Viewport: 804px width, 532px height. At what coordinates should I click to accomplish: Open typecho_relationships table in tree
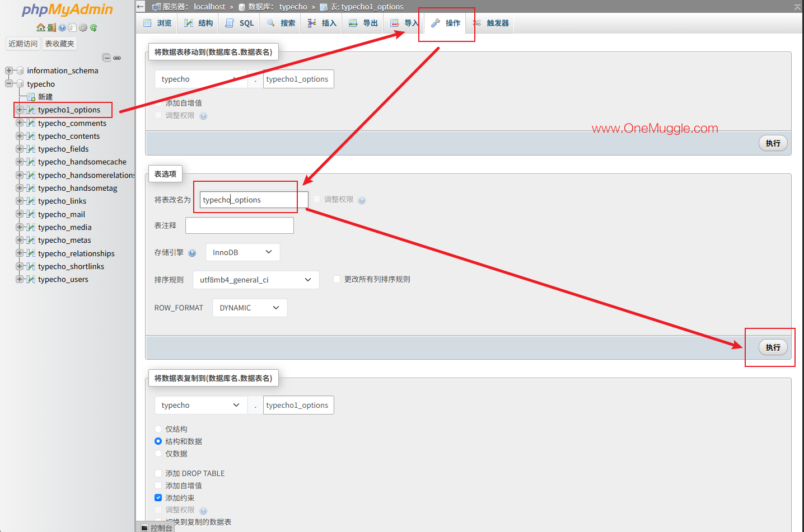pyautogui.click(x=76, y=253)
